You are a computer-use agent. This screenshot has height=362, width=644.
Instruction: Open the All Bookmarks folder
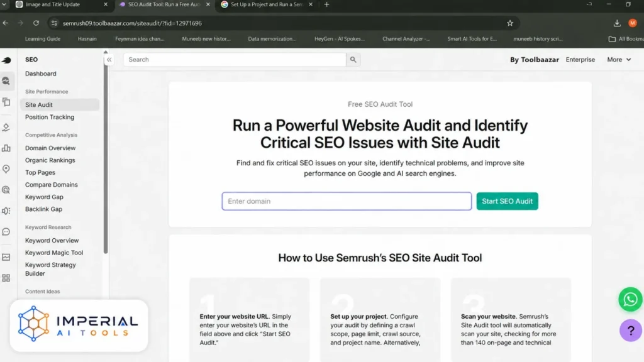626,38
